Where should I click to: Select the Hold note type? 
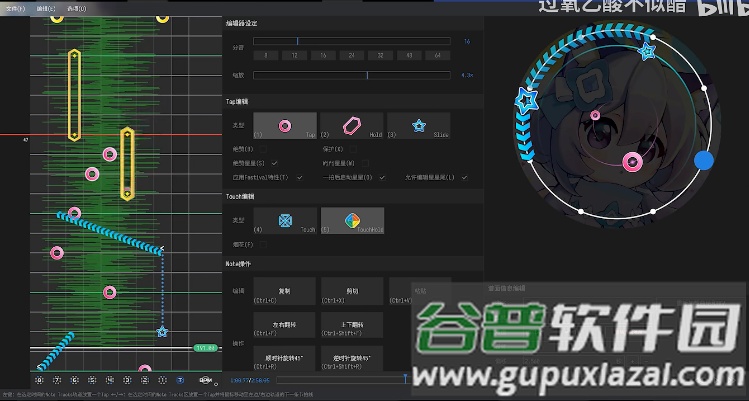click(x=352, y=126)
